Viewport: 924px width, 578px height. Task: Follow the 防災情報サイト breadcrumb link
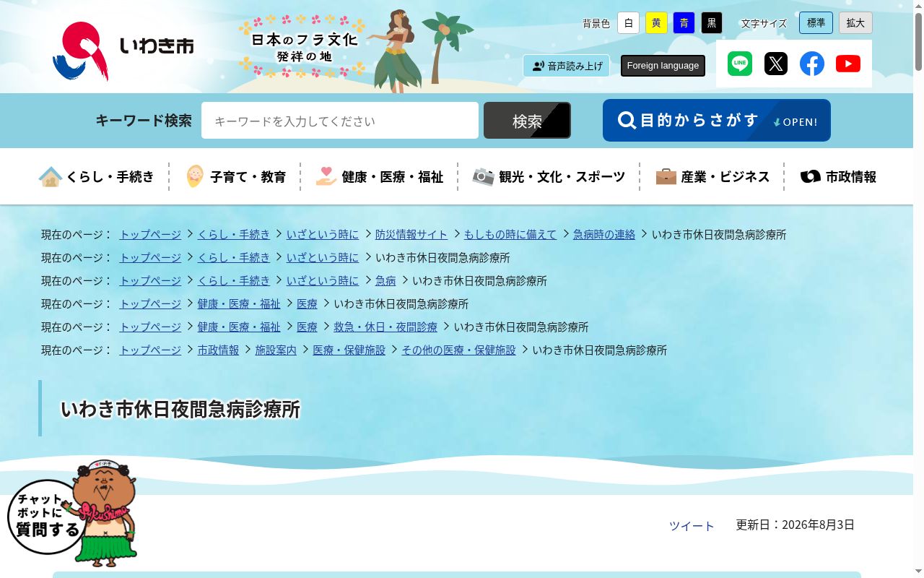point(411,234)
